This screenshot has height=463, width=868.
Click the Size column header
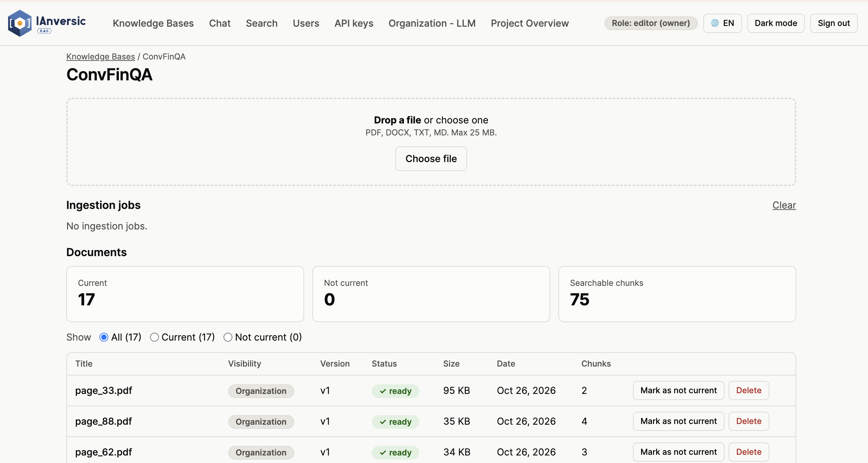(x=451, y=363)
